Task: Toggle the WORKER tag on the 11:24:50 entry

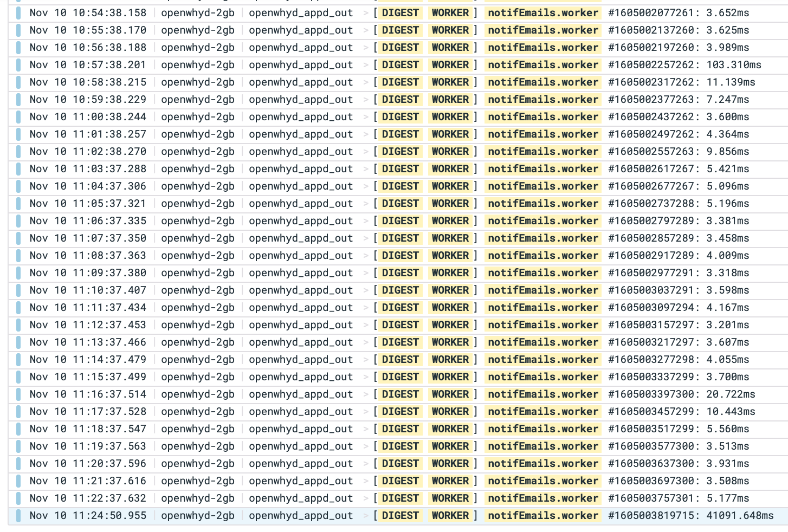Action: [x=450, y=515]
